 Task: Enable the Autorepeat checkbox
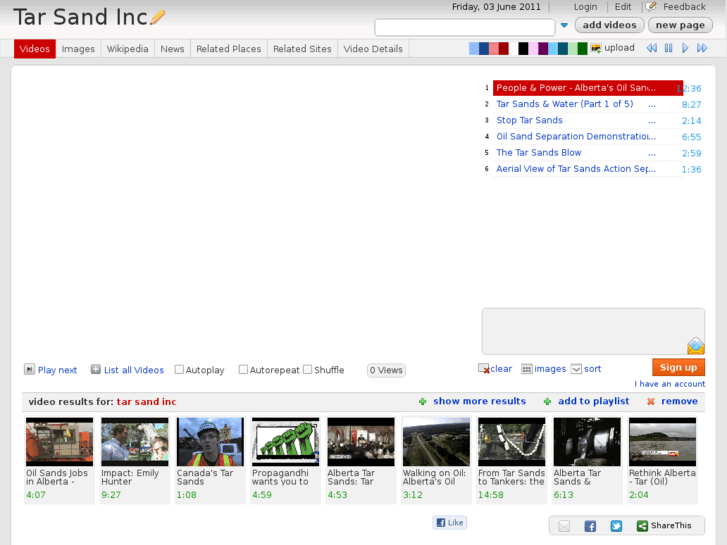tap(243, 370)
